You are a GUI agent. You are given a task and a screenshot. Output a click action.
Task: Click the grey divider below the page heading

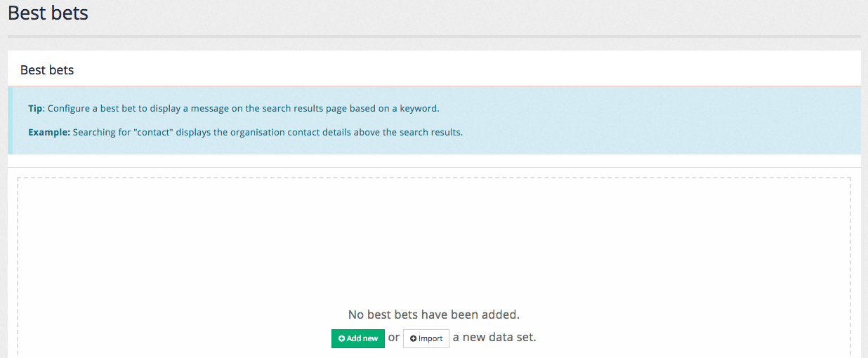tap(433, 36)
